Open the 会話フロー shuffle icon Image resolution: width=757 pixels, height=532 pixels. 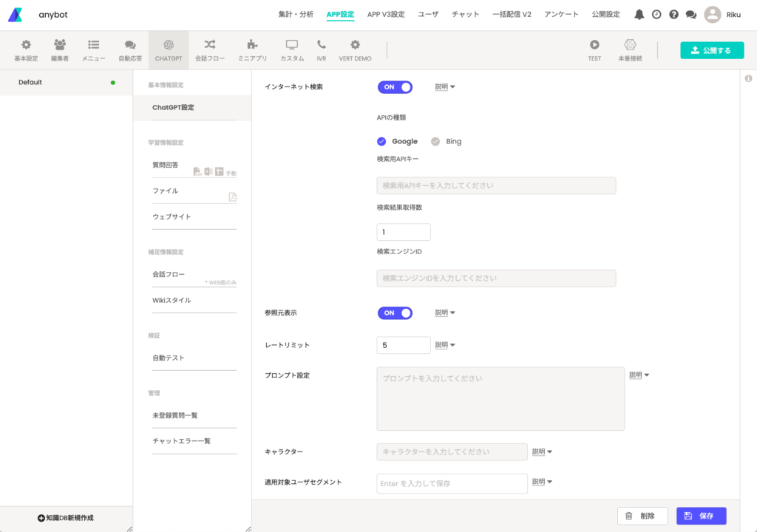210,45
